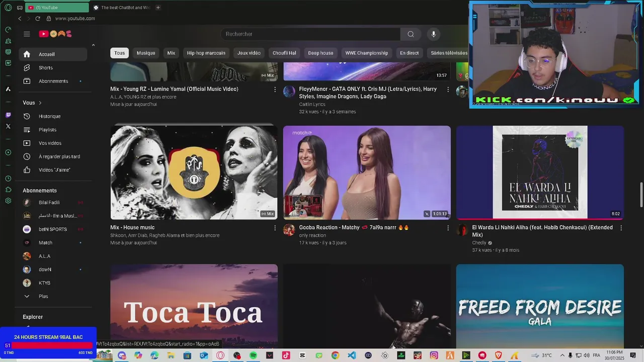644x362 pixels.
Task: Switch to The best ChatBot browser tab
Action: coord(122,8)
